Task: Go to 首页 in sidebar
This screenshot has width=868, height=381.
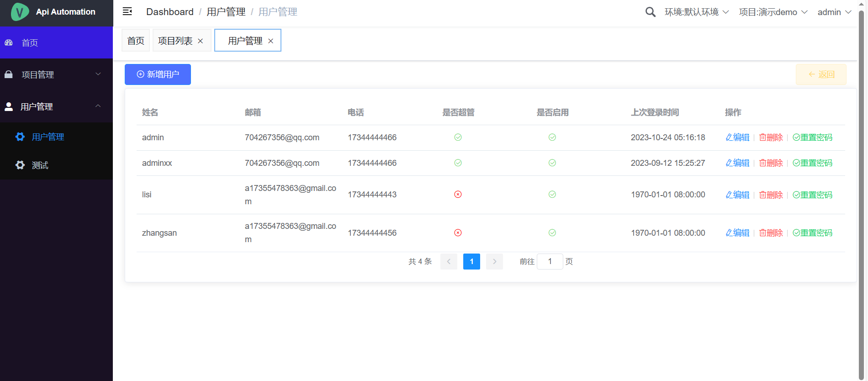Action: pyautogui.click(x=56, y=42)
